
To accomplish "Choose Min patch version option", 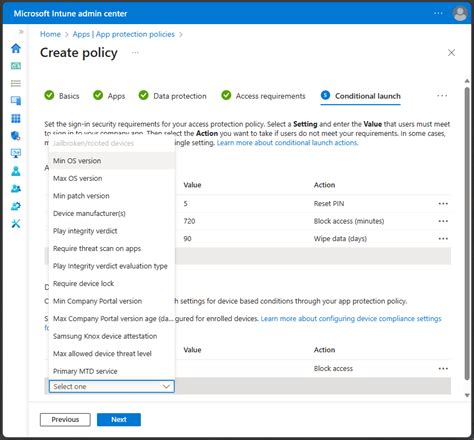I will pos(112,196).
